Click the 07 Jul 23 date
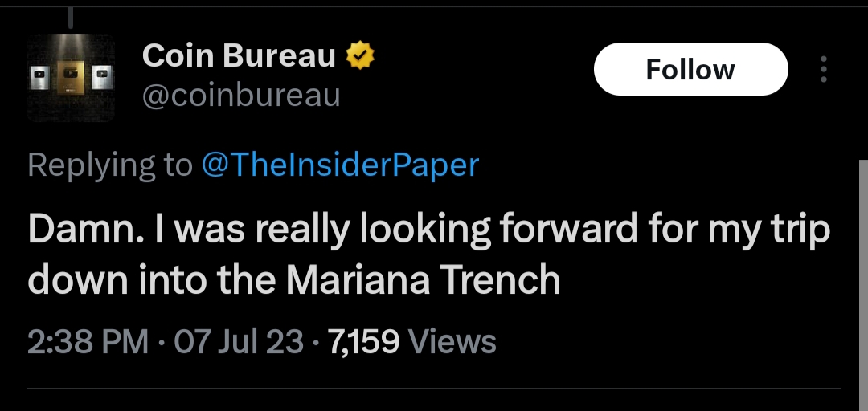This screenshot has height=411, width=868. pyautogui.click(x=240, y=342)
